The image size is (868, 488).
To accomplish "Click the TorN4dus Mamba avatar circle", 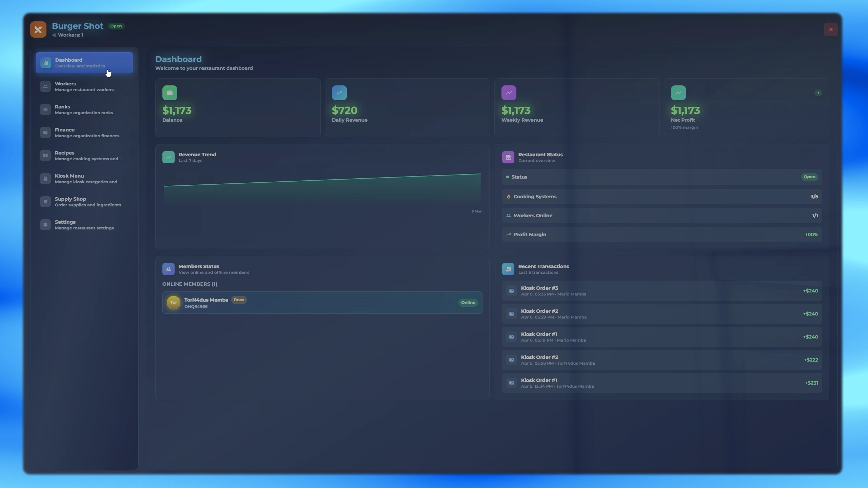I will [x=174, y=303].
